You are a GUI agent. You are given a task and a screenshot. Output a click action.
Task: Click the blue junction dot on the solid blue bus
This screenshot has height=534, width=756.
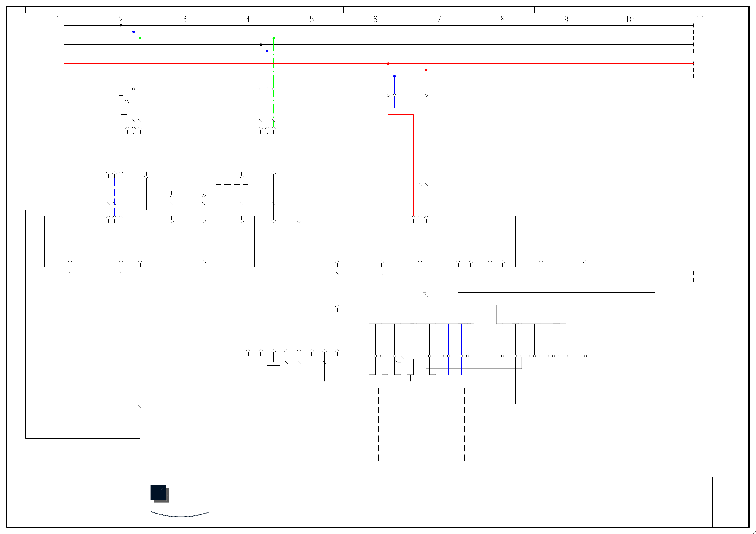(x=394, y=76)
